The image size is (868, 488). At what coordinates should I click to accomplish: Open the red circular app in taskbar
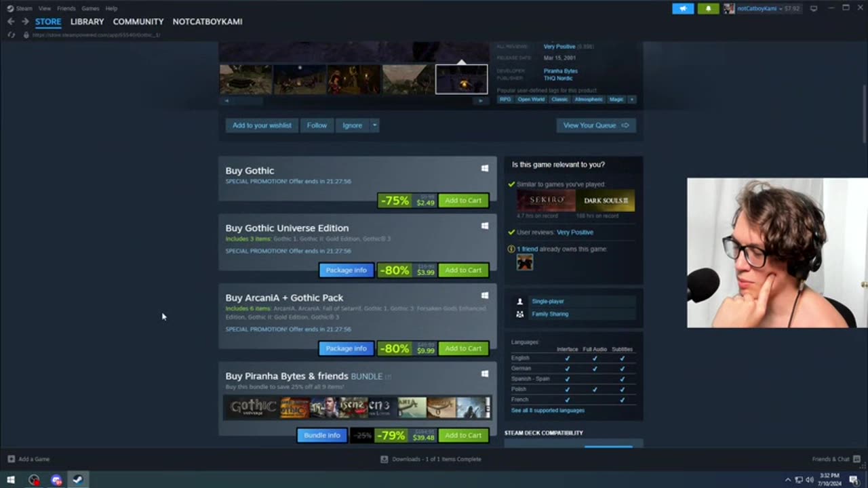coord(34,480)
